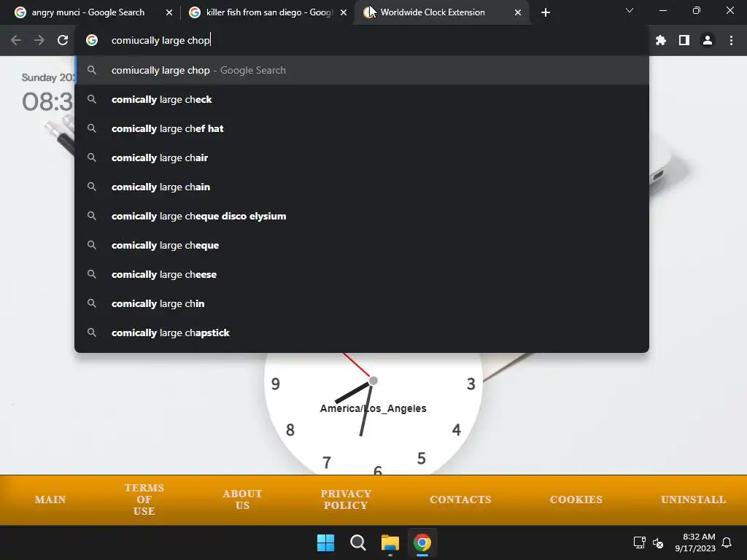The width and height of the screenshot is (747, 560).
Task: Select the 'comiucally large chop' Google Search suggestion
Action: coord(362,71)
